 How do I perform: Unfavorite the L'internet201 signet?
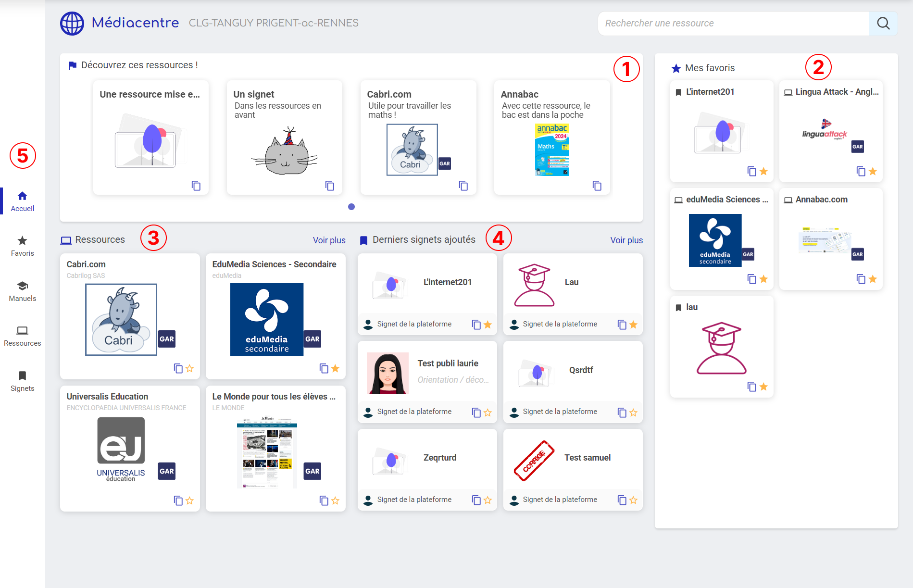(488, 325)
